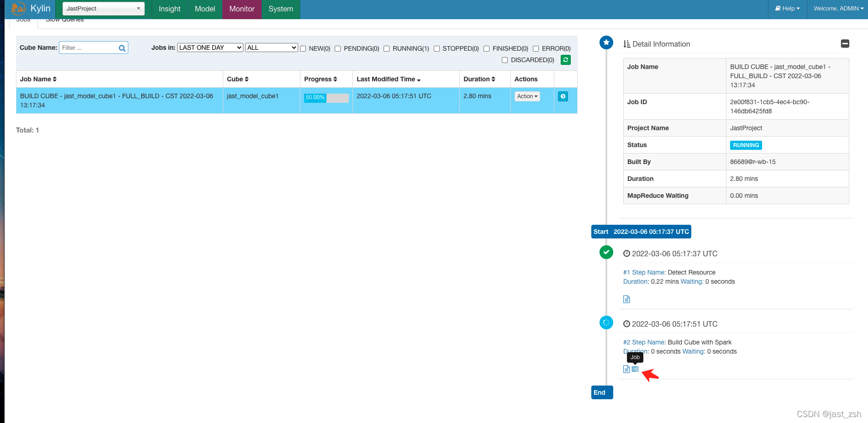Go to the Model tab

205,9
